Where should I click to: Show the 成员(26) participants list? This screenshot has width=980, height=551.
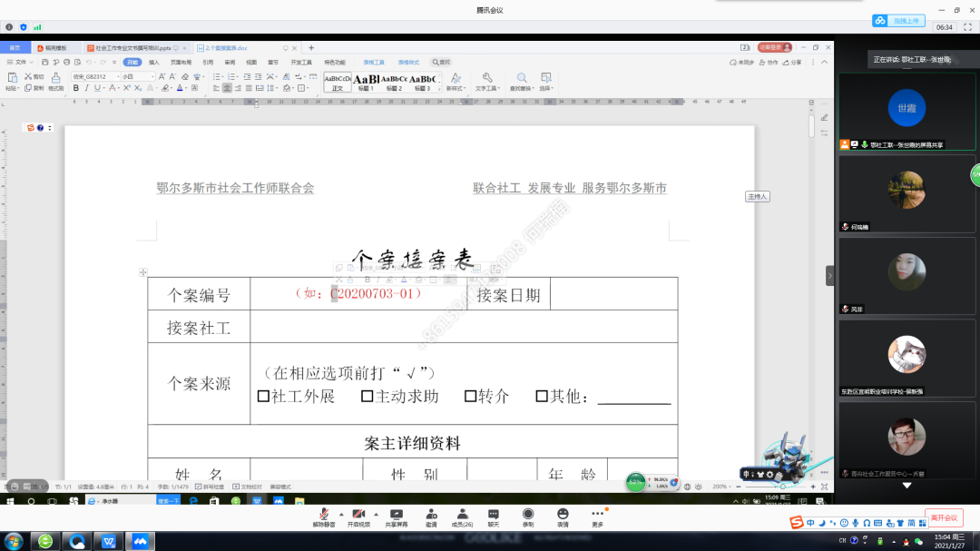pyautogui.click(x=462, y=516)
